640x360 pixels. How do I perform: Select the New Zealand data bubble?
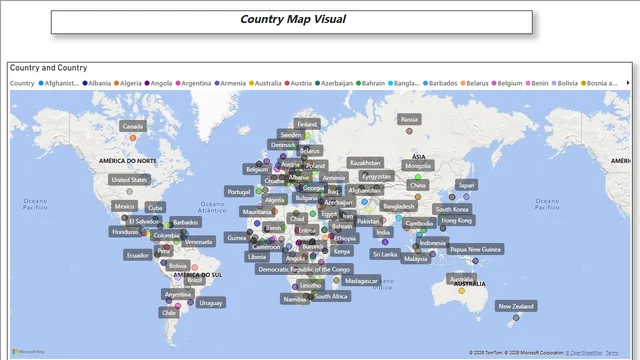516,318
